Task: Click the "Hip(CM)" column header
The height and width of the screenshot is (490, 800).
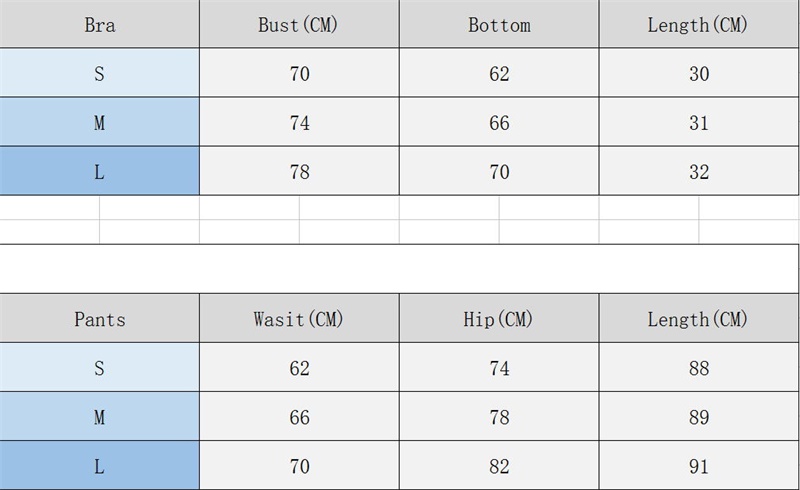Action: click(x=499, y=319)
